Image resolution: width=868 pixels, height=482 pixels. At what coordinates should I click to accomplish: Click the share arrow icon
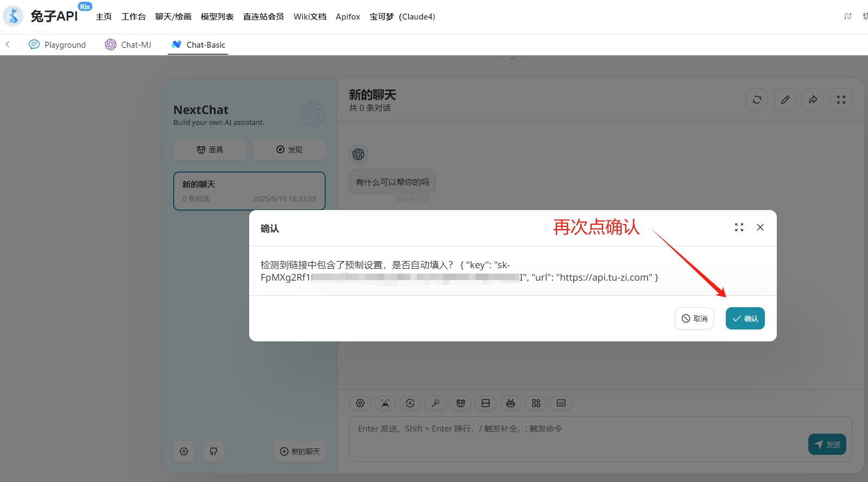(813, 100)
